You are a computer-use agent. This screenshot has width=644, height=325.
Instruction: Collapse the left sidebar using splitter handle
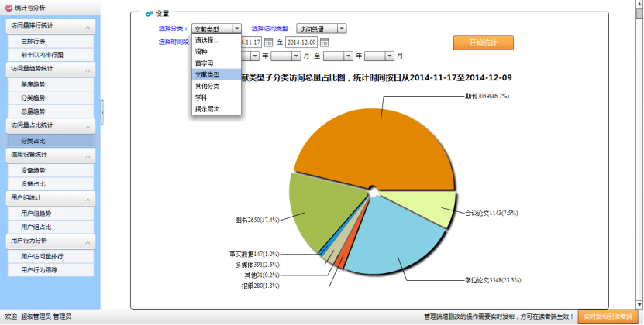(x=102, y=113)
